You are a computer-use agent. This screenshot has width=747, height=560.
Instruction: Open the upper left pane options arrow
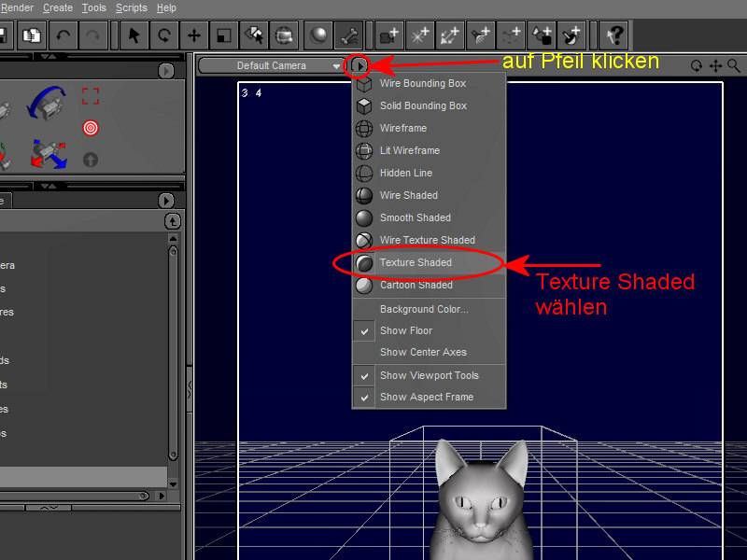click(x=166, y=71)
